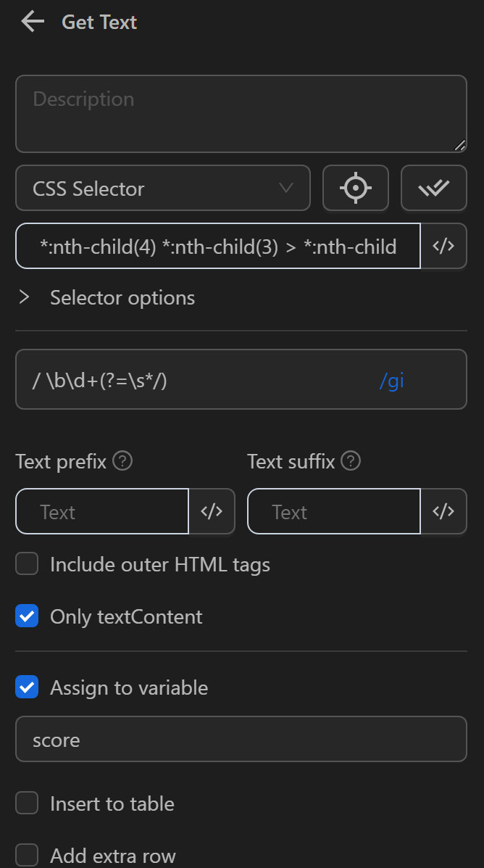Uncheck Assign to variable
This screenshot has width=484, height=868.
(27, 687)
